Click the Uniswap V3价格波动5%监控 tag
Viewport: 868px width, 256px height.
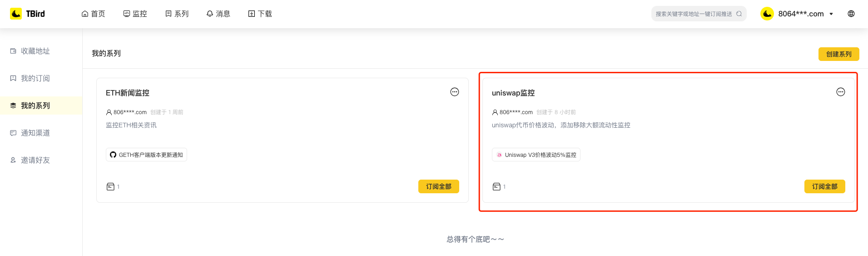coord(536,155)
